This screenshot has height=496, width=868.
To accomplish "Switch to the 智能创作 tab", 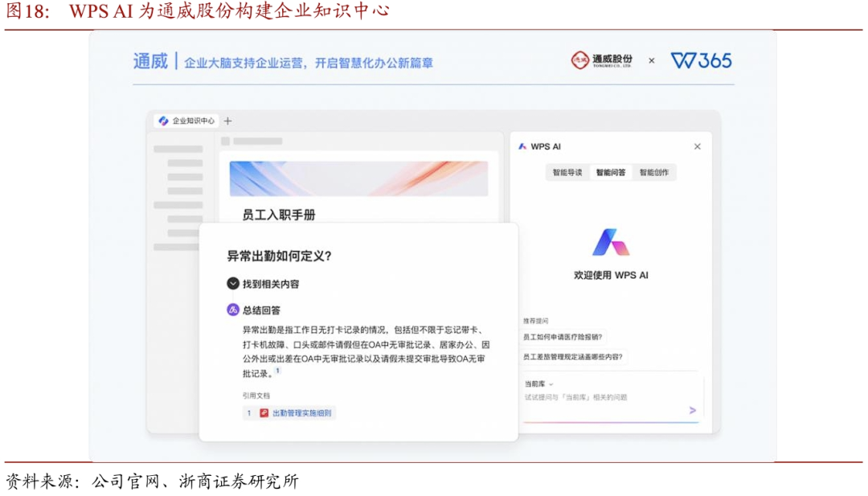I will coord(653,172).
